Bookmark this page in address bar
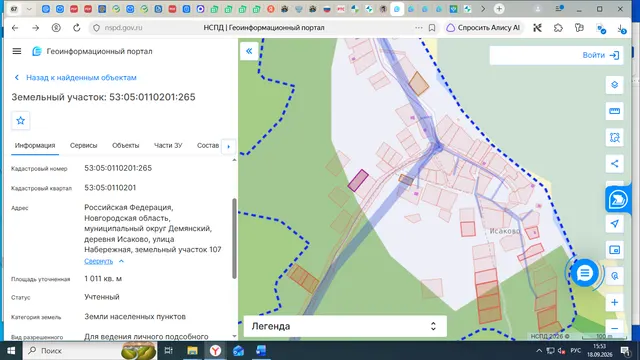The width and height of the screenshot is (640, 360). [x=432, y=28]
